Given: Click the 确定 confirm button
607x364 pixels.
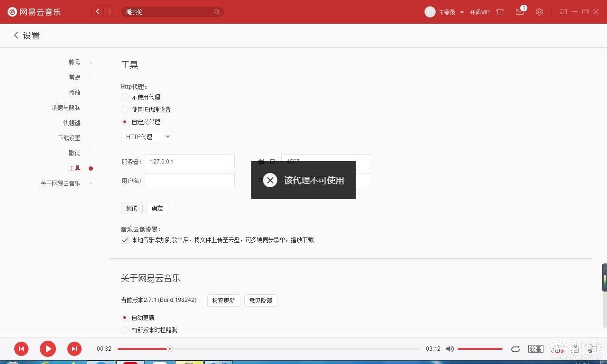Looking at the screenshot, I should coord(157,208).
